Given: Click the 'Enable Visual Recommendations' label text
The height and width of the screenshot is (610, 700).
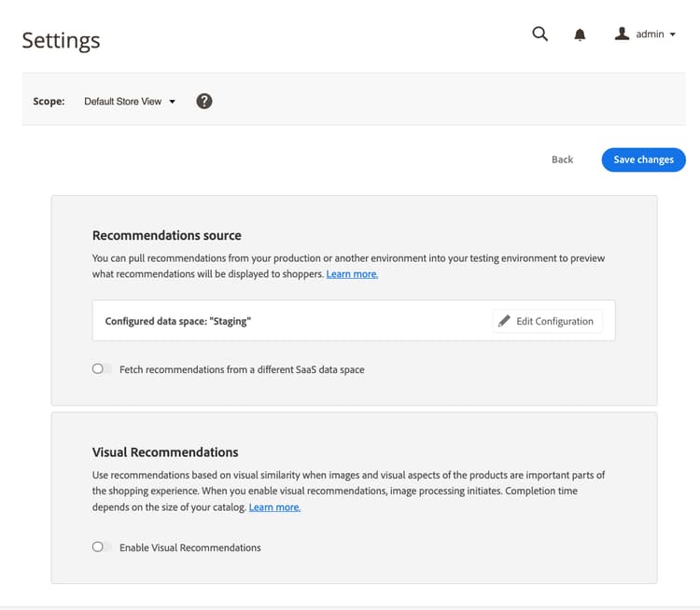Looking at the screenshot, I should point(190,548).
